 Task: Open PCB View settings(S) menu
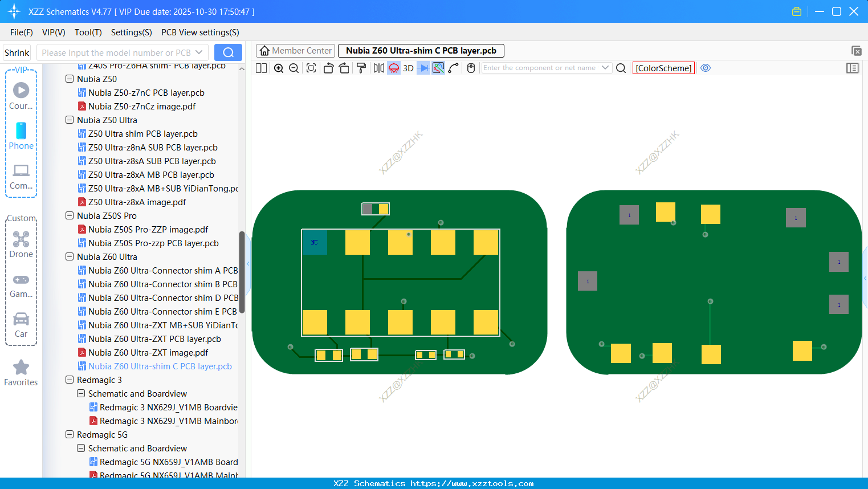[200, 32]
